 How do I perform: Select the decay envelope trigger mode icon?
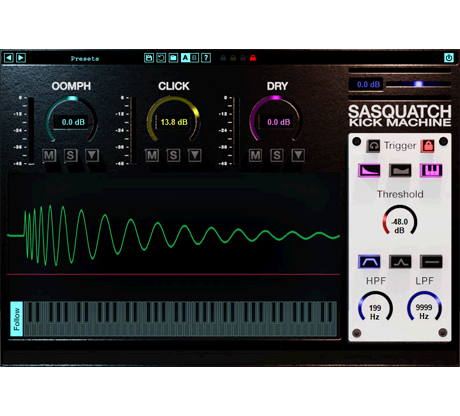(x=370, y=170)
